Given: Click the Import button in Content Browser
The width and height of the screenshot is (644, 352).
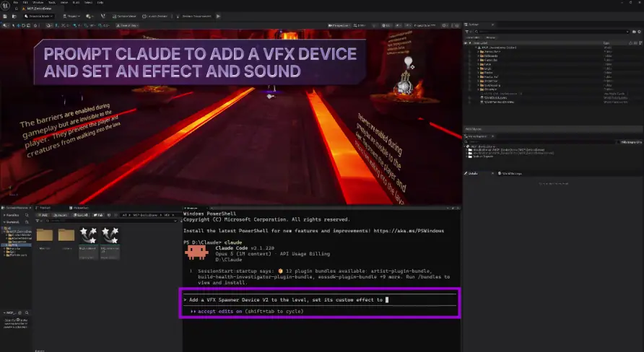Looking at the screenshot, I should 61,215.
